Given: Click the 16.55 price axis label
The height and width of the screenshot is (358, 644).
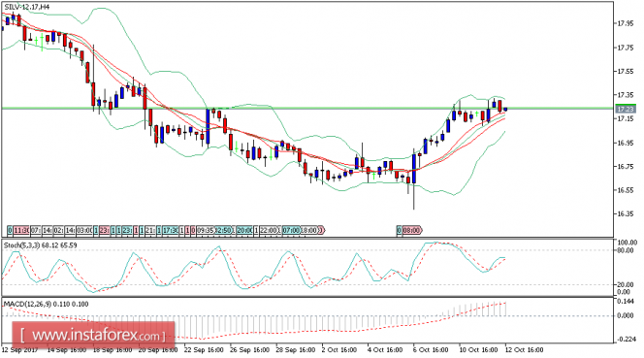Looking at the screenshot, I should coord(626,190).
